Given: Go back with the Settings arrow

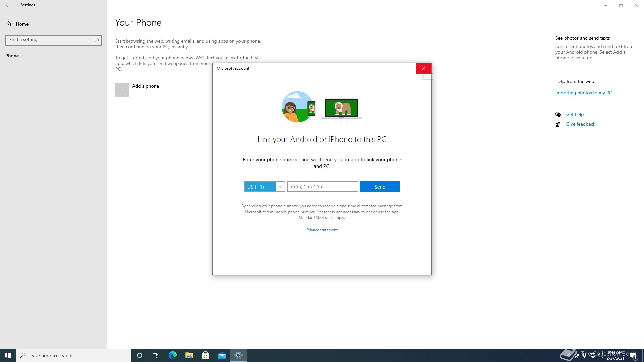Looking at the screenshot, I should pos(8,5).
